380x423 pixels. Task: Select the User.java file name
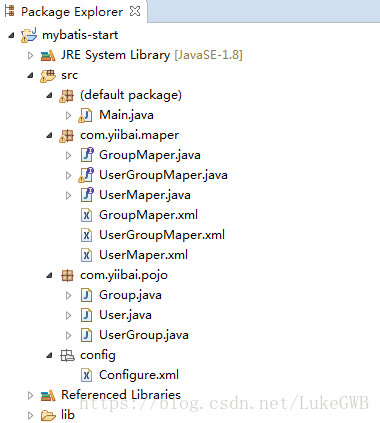125,315
